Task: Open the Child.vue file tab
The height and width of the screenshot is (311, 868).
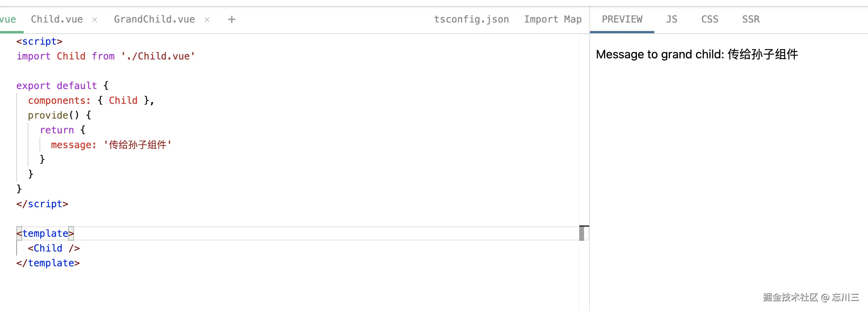Action: pyautogui.click(x=57, y=19)
